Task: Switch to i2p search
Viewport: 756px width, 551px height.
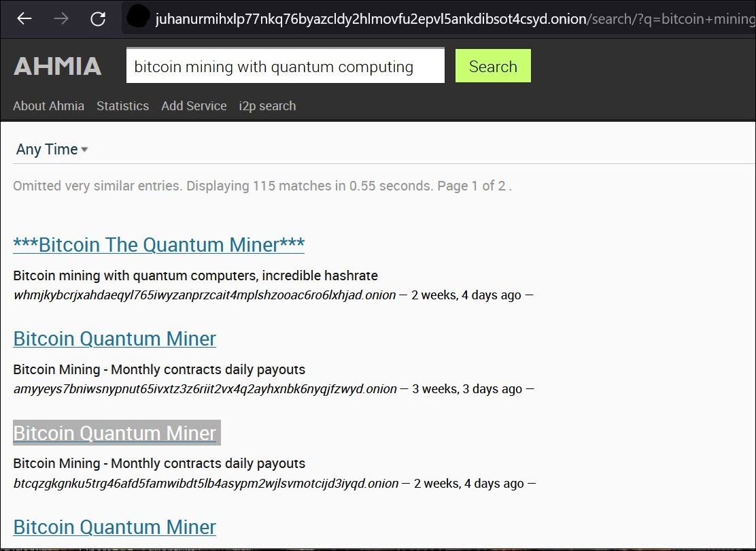Action: 267,105
